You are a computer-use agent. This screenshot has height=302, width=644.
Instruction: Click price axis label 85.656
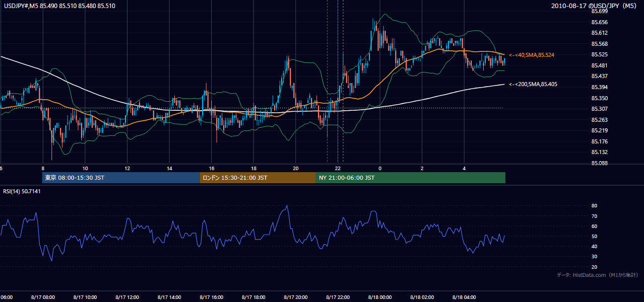tap(599, 22)
